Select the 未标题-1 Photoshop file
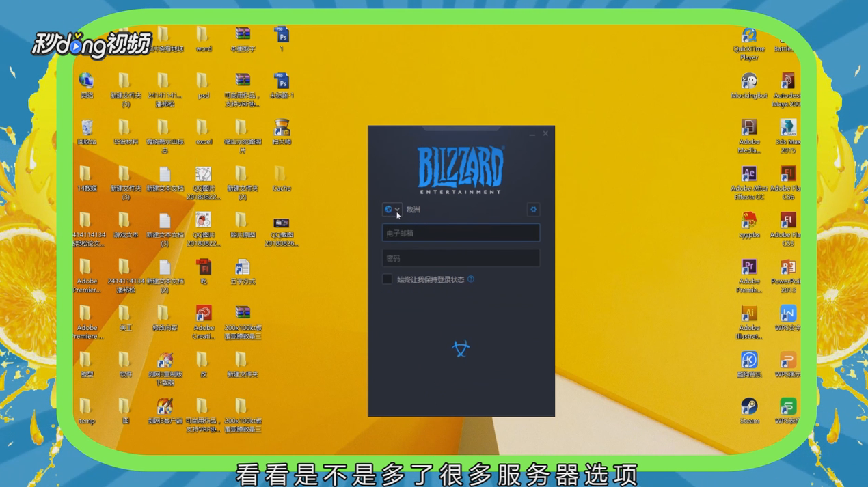This screenshot has height=487, width=868. pyautogui.click(x=282, y=86)
